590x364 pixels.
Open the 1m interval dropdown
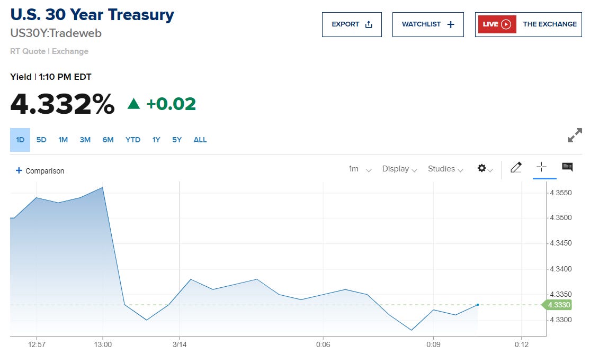pos(360,169)
